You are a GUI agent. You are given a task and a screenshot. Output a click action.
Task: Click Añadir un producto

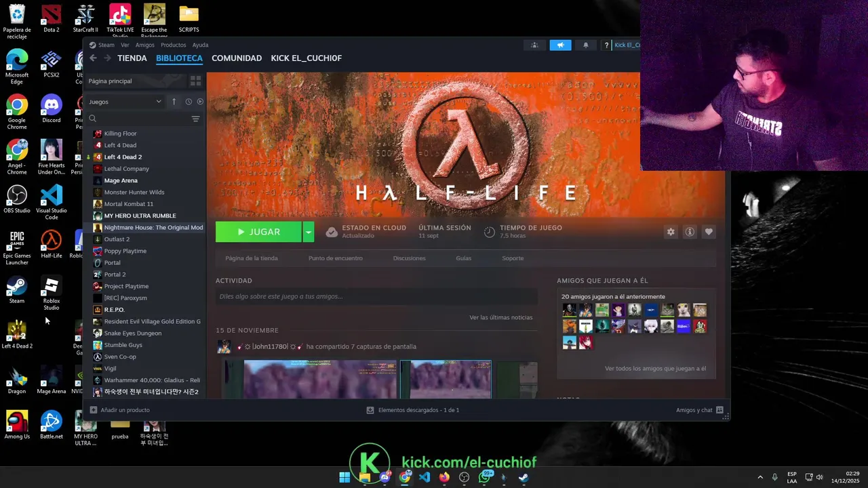120,410
